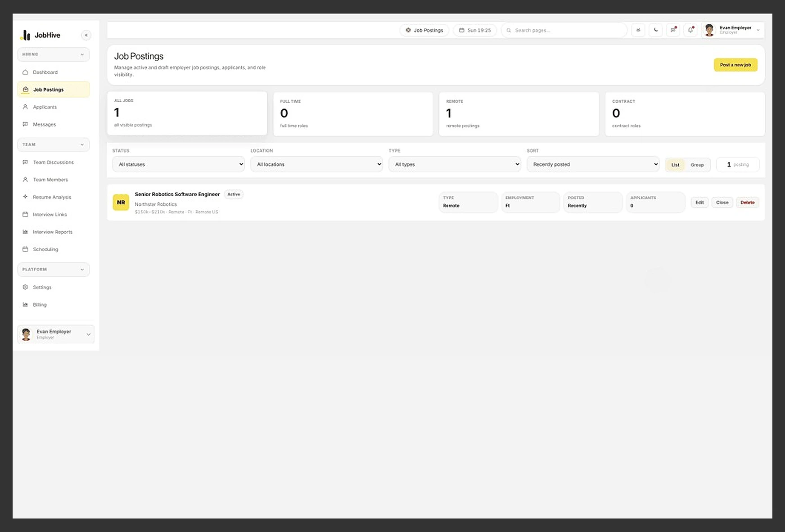Viewport: 785px width, 532px height.
Task: Click the top-bar user avatar
Action: [709, 30]
